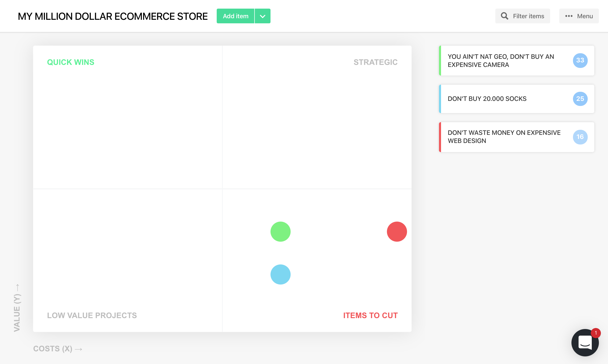The height and width of the screenshot is (364, 608).
Task: Select the red dot on matrix
Action: tap(397, 232)
